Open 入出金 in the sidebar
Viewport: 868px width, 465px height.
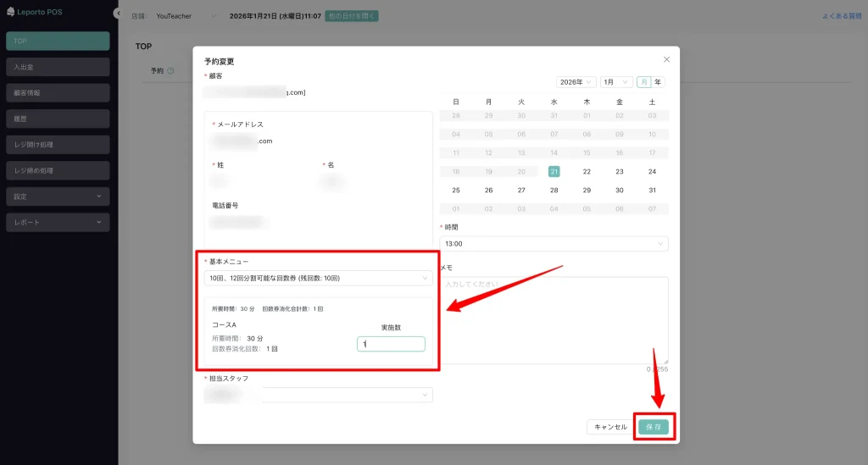coord(58,67)
